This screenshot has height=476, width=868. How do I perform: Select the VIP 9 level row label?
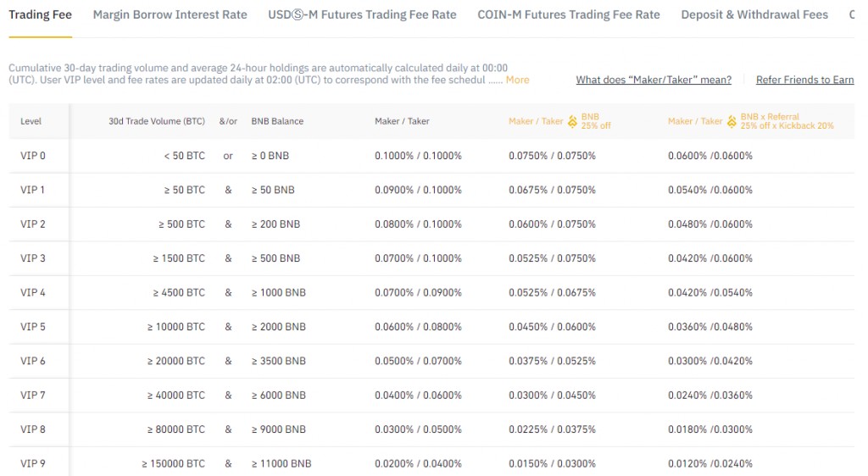coord(33,463)
